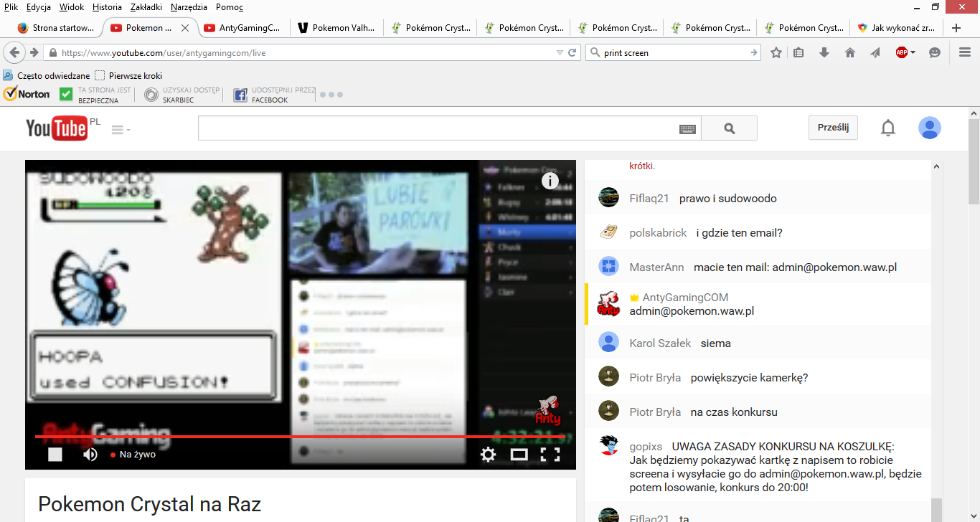Go to the browser home page icon
This screenshot has width=980, height=522.
(850, 52)
